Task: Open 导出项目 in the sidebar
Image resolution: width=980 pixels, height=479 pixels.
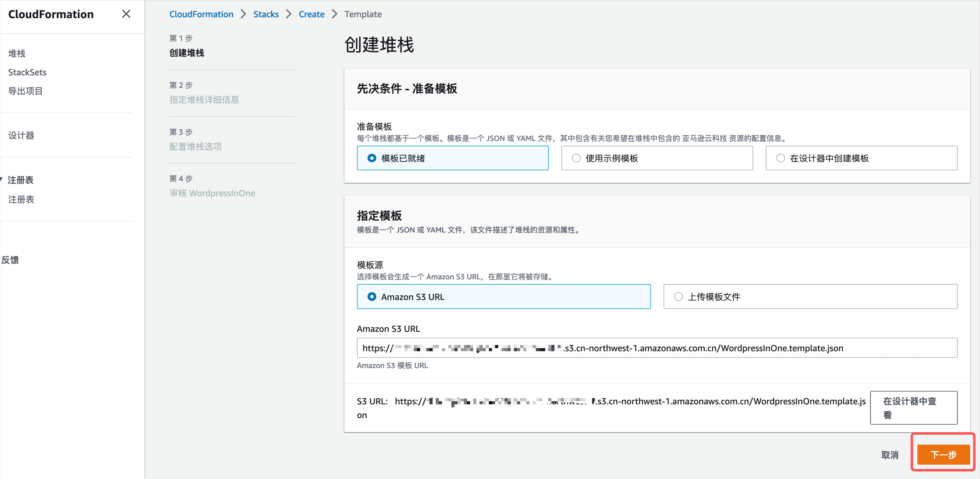Action: pyautogui.click(x=26, y=91)
